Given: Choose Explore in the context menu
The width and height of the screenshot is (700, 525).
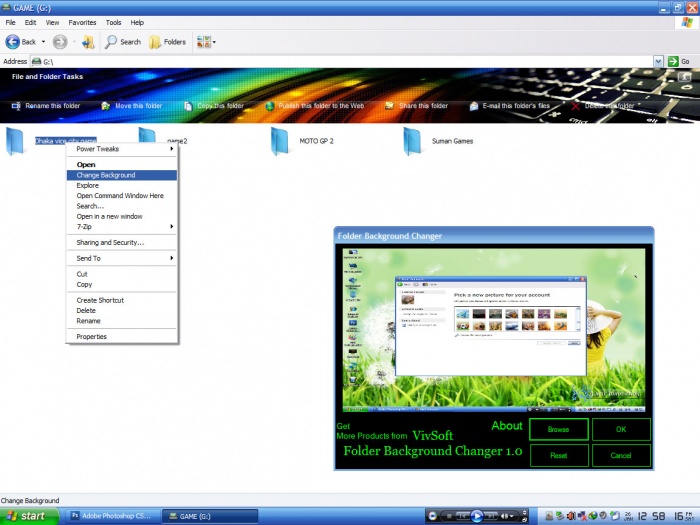Looking at the screenshot, I should click(x=121, y=185).
